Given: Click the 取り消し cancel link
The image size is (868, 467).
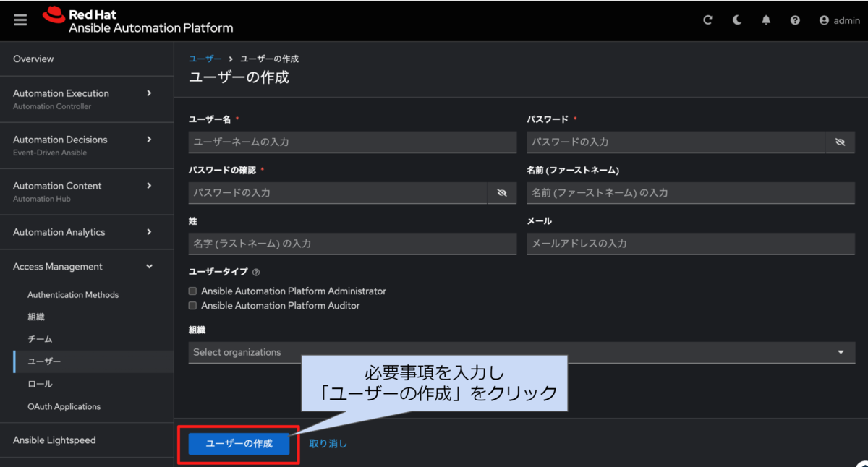Looking at the screenshot, I should click(x=328, y=444).
